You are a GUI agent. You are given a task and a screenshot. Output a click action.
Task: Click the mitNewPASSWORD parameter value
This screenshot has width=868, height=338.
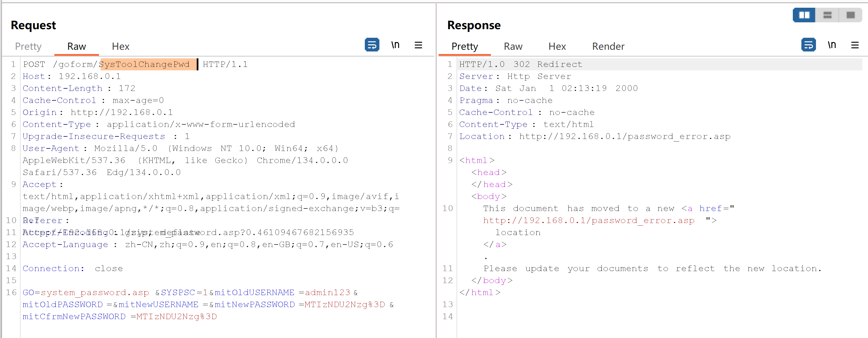[344, 305]
